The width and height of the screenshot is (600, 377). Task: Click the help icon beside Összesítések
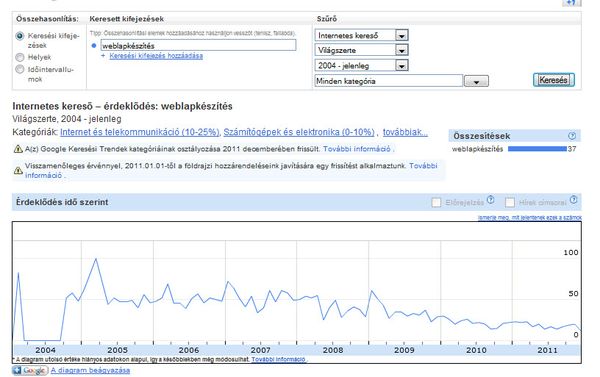point(572,135)
